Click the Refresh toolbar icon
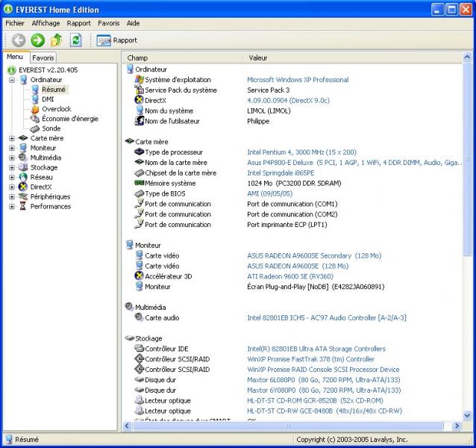The image size is (476, 448). pyautogui.click(x=75, y=40)
